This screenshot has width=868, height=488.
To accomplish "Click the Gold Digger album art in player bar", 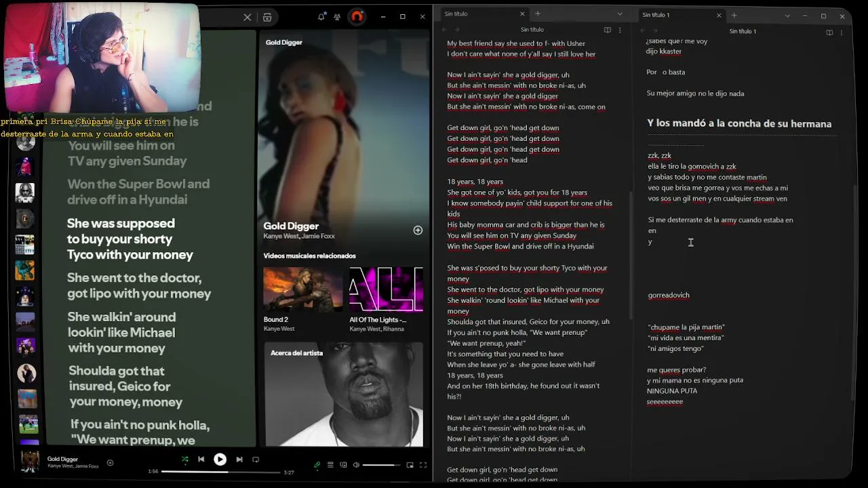I will 30,462.
